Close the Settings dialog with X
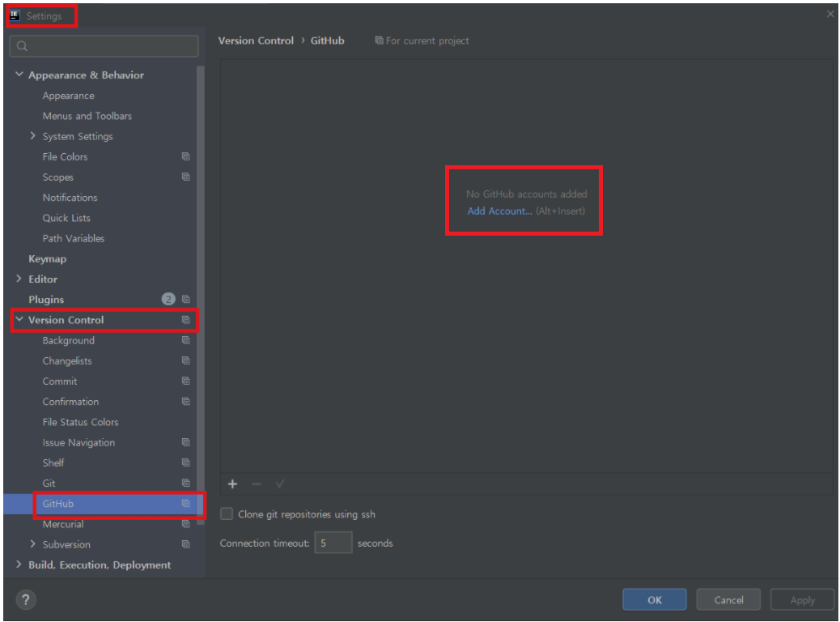 pyautogui.click(x=830, y=14)
